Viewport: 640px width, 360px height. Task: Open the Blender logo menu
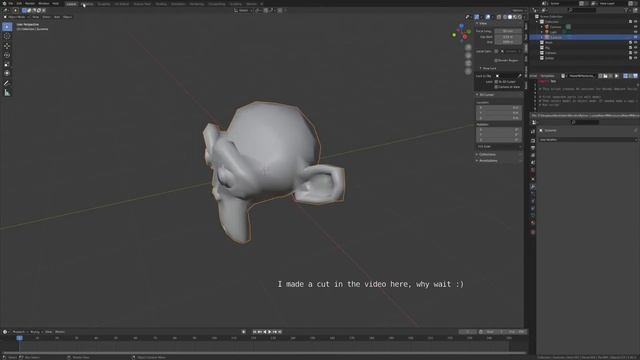point(4,3)
